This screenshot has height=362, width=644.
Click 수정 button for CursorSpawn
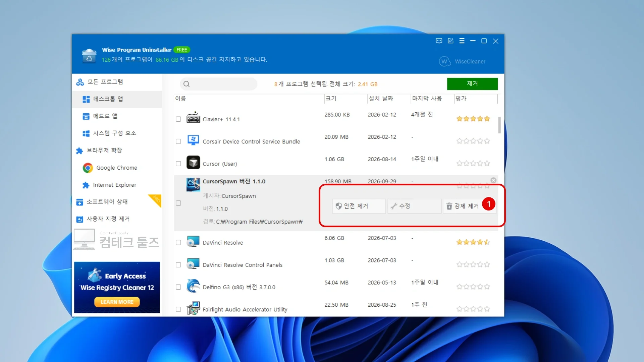[x=414, y=206]
